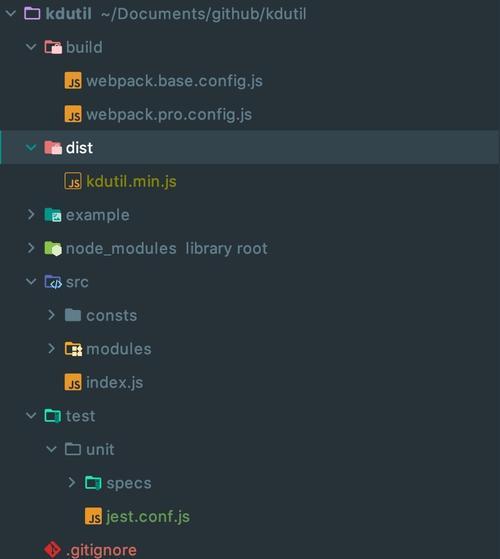This screenshot has height=559, width=500.
Task: Select the kdutil.min.js file
Action: 131,181
